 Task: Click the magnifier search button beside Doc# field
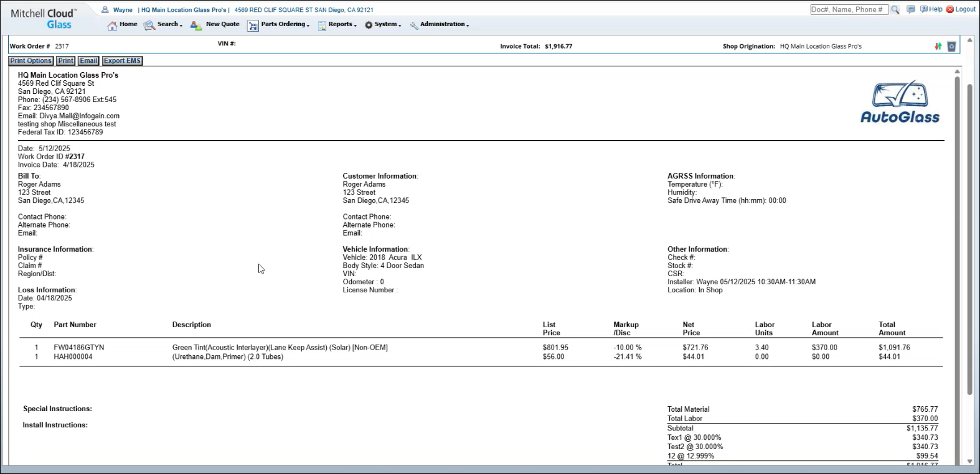(895, 10)
